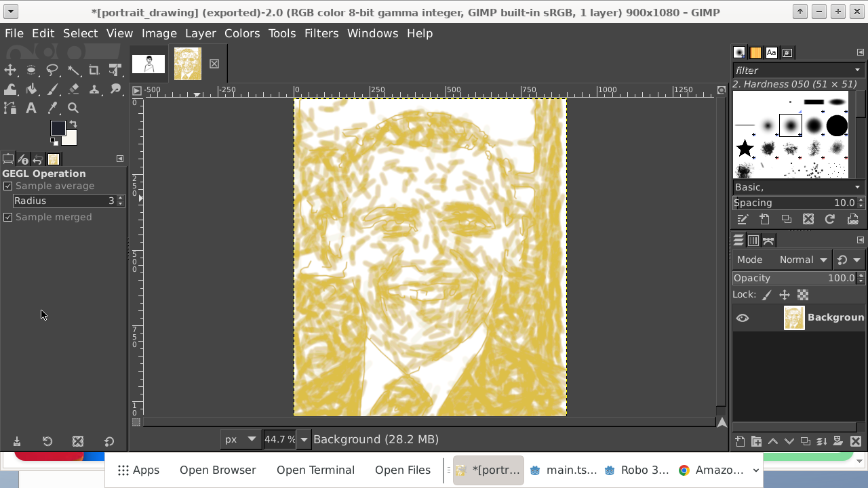868x488 pixels.
Task: Open the image tabs menu arrow in title bar
Action: [10, 12]
